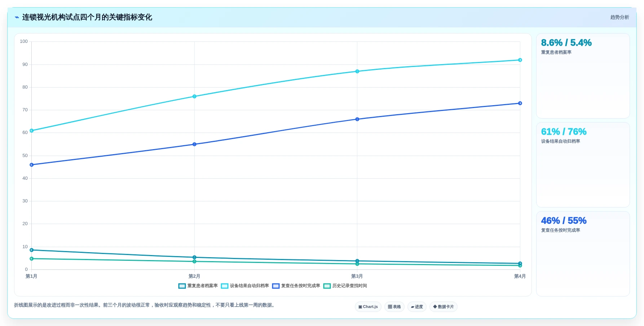This screenshot has height=326, width=644.
Task: Click the 0 y-axis tick label
Action: (26, 269)
